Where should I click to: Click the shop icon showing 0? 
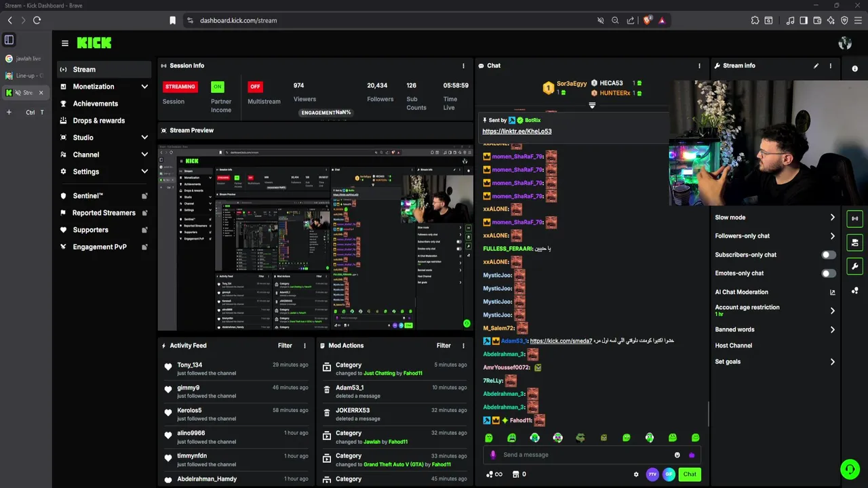tap(519, 474)
